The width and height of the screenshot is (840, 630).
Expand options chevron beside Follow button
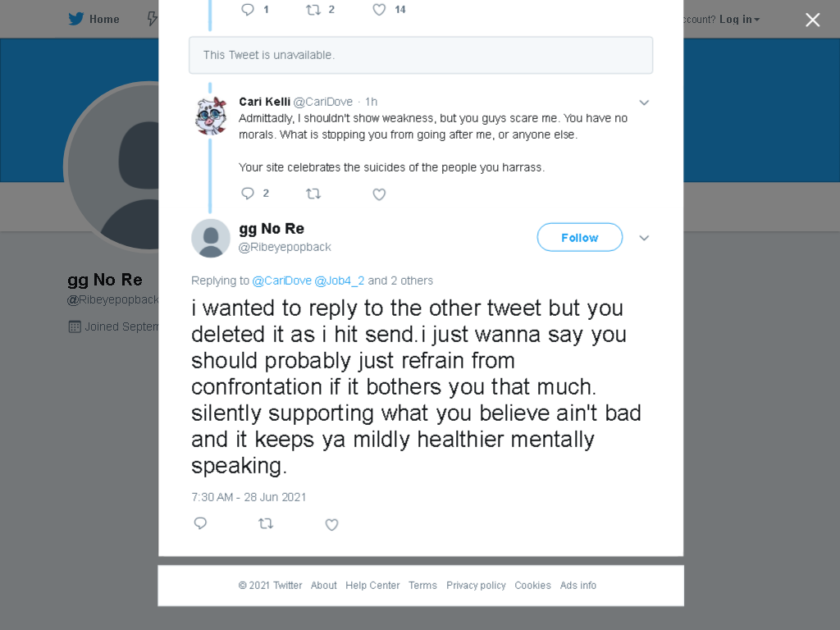(x=644, y=238)
